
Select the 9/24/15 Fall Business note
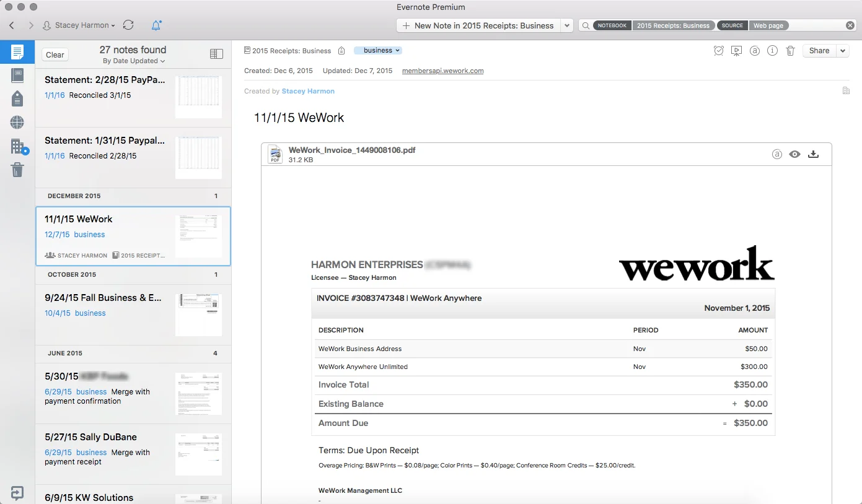pos(133,315)
